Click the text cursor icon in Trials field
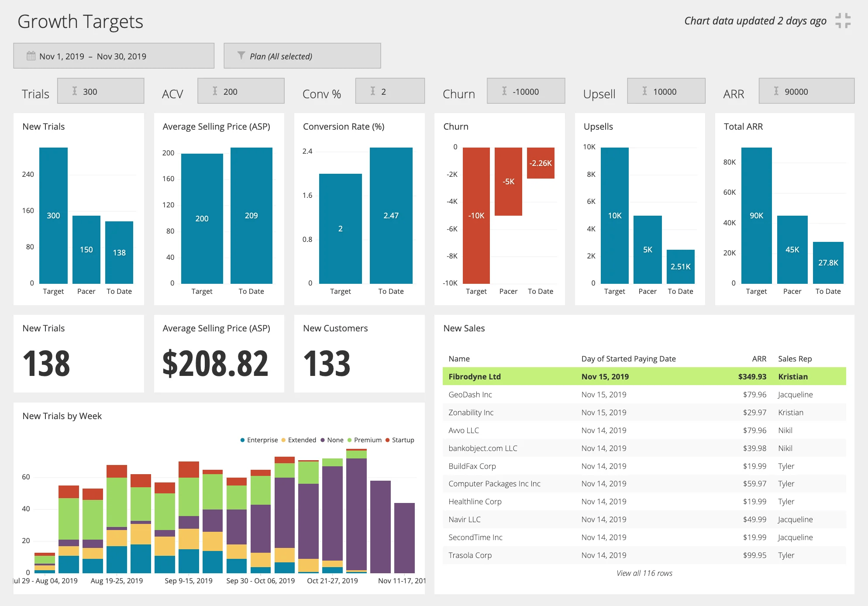This screenshot has height=606, width=868. (75, 91)
